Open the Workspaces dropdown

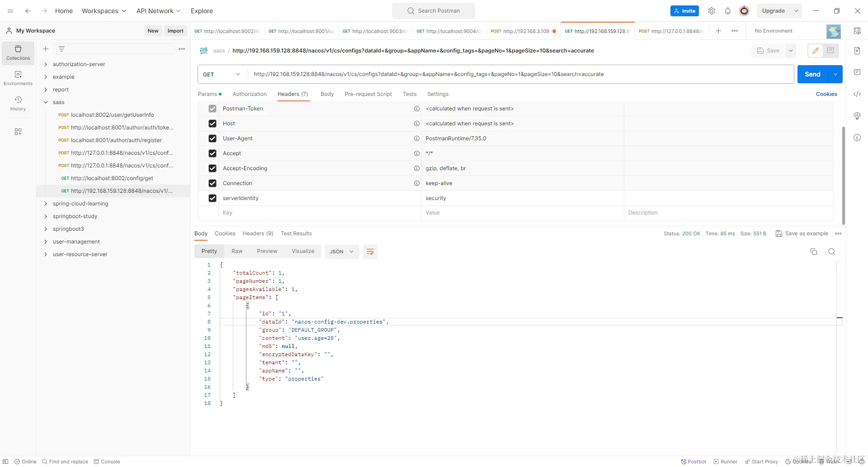tap(104, 11)
